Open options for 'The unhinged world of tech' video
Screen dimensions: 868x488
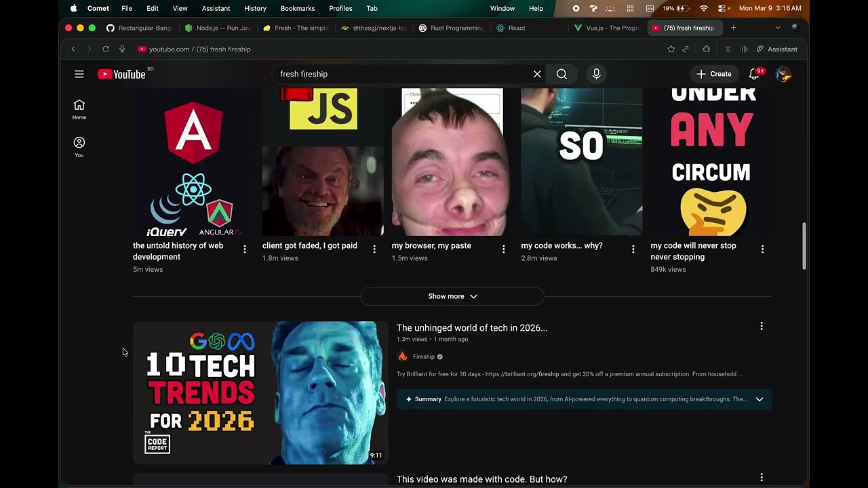coord(762,327)
